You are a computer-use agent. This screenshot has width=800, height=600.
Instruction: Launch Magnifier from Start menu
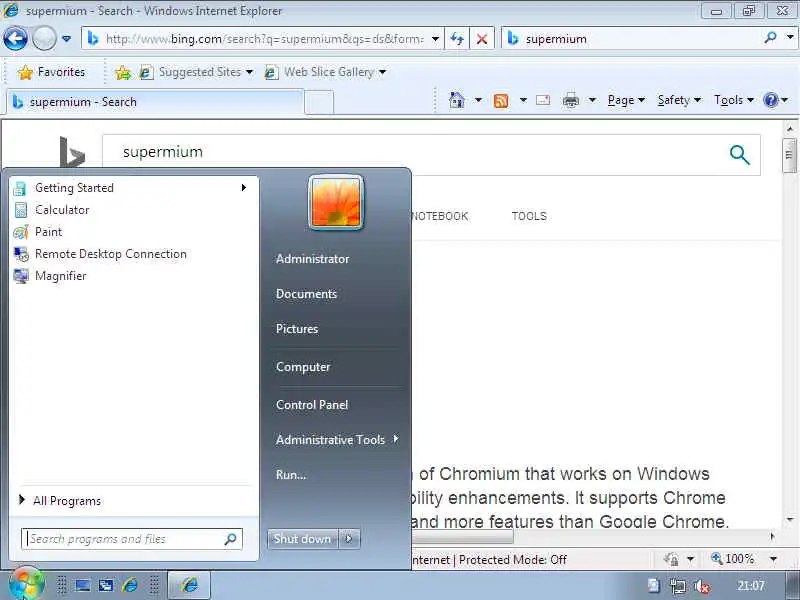[134, 276]
